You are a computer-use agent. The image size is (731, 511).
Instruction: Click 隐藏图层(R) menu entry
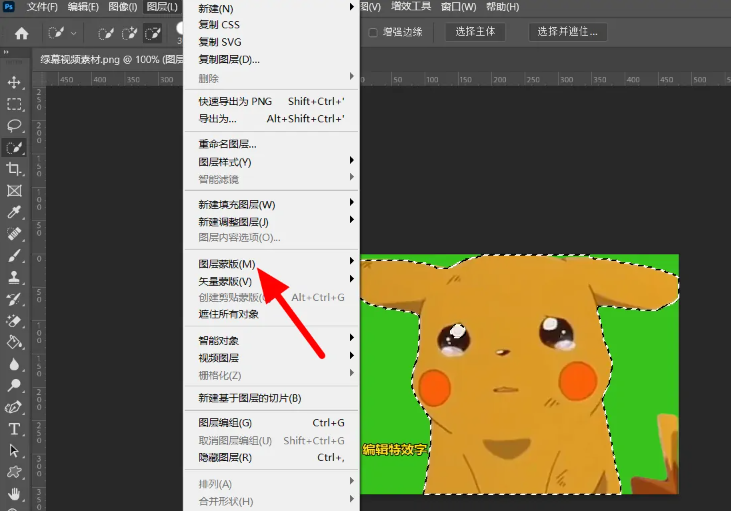point(224,458)
